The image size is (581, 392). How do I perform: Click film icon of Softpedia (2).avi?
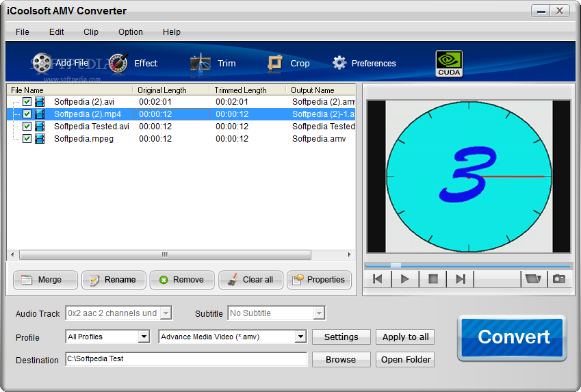(x=40, y=101)
